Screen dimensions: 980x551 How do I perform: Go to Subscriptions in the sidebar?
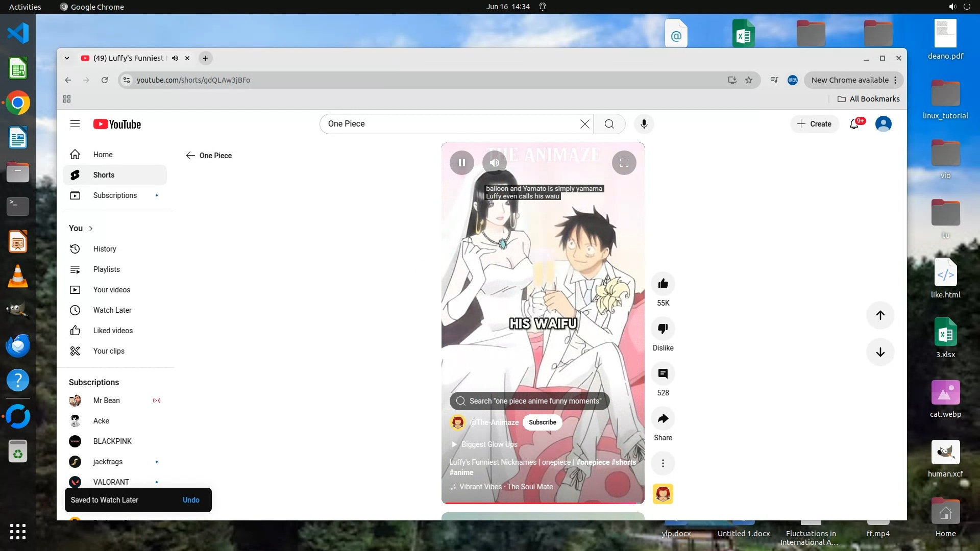[115, 195]
